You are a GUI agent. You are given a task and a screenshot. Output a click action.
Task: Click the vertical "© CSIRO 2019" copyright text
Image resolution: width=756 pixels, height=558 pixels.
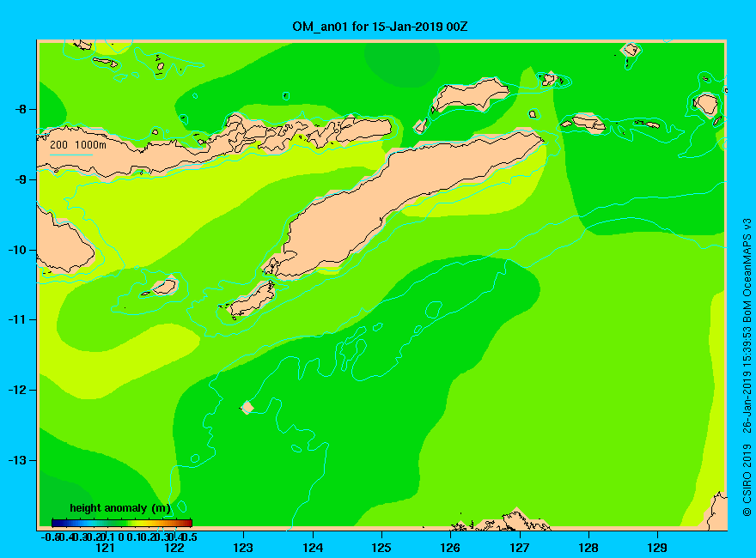click(747, 480)
